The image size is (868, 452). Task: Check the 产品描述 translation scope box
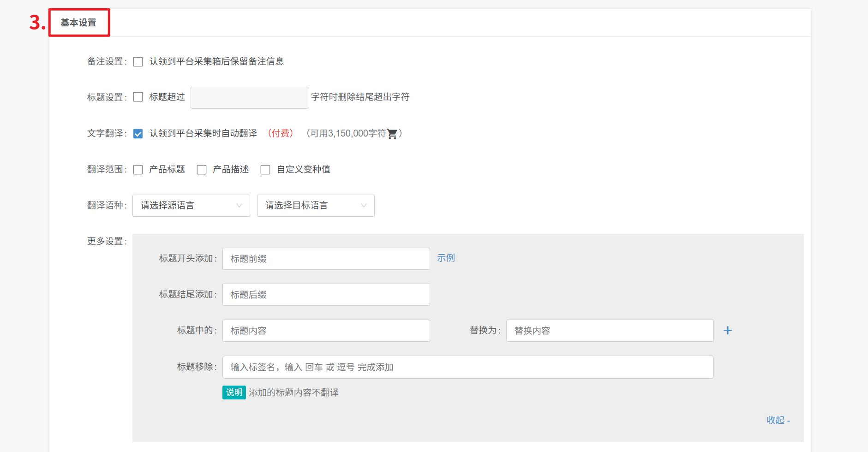pyautogui.click(x=202, y=170)
